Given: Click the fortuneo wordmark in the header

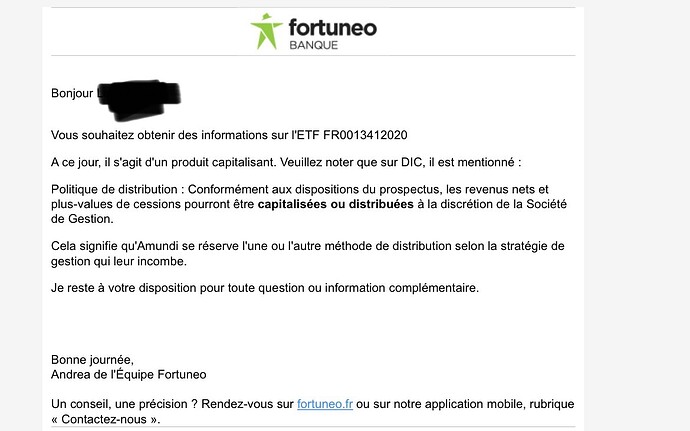Looking at the screenshot, I should coord(332,27).
